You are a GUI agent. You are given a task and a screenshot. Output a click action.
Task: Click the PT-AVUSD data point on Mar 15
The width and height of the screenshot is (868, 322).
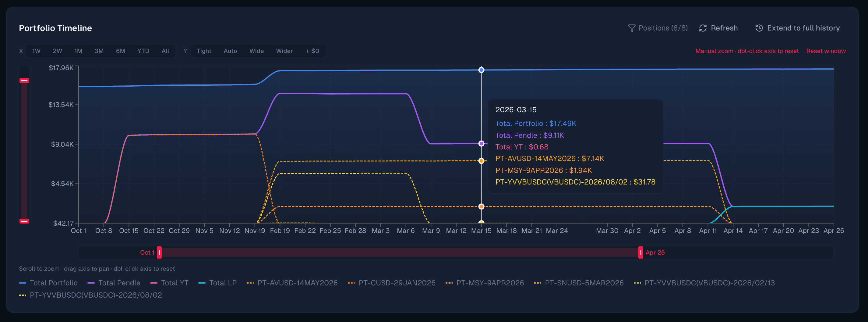[481, 161]
